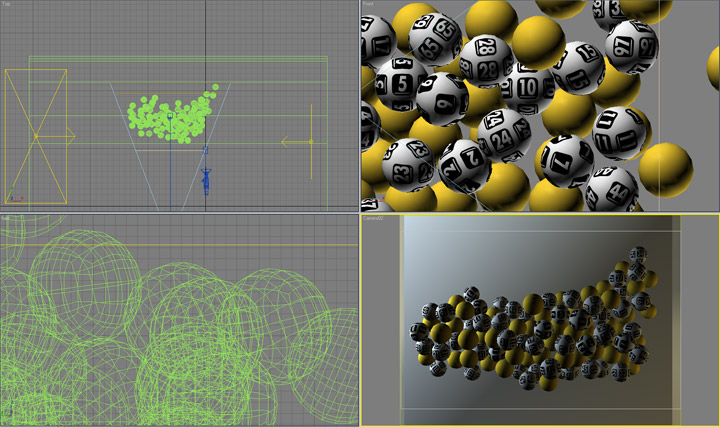
Task: Open the bottom-left wireframe viewport label menu
Action: [6, 217]
